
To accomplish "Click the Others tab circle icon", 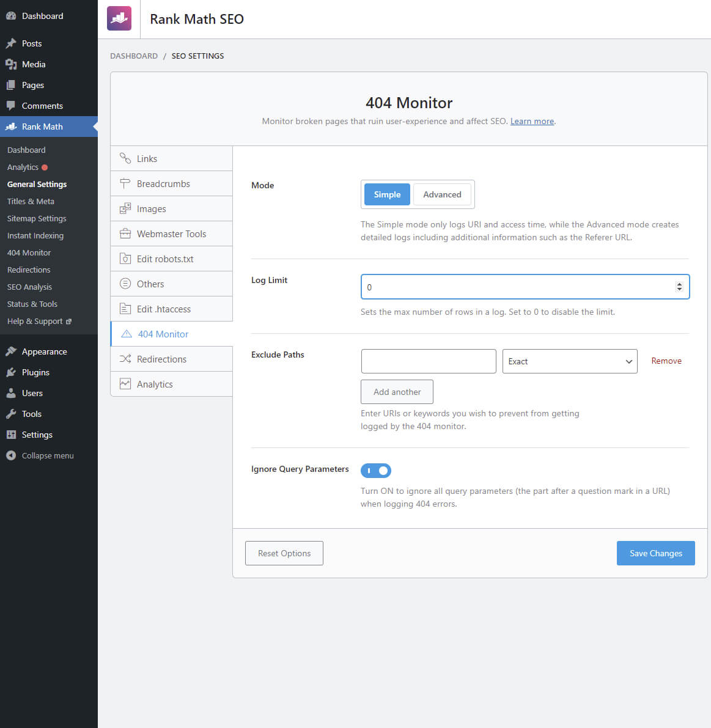I will 125,284.
